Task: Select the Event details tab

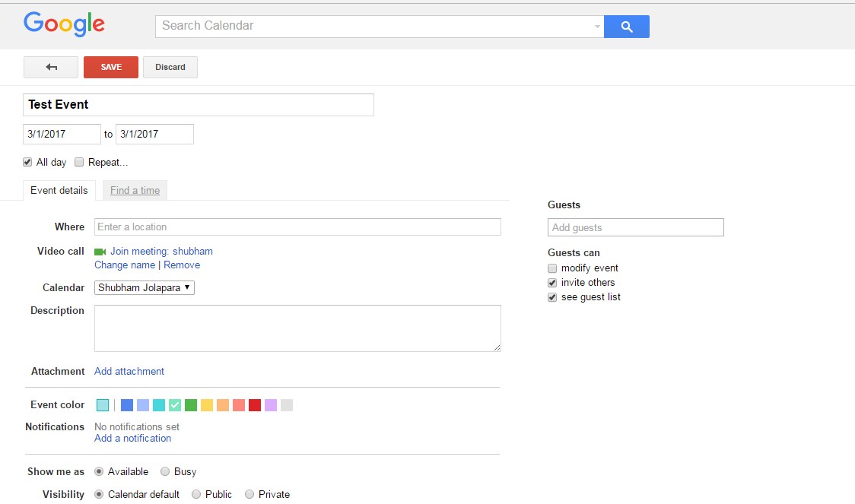Action: pyautogui.click(x=59, y=191)
